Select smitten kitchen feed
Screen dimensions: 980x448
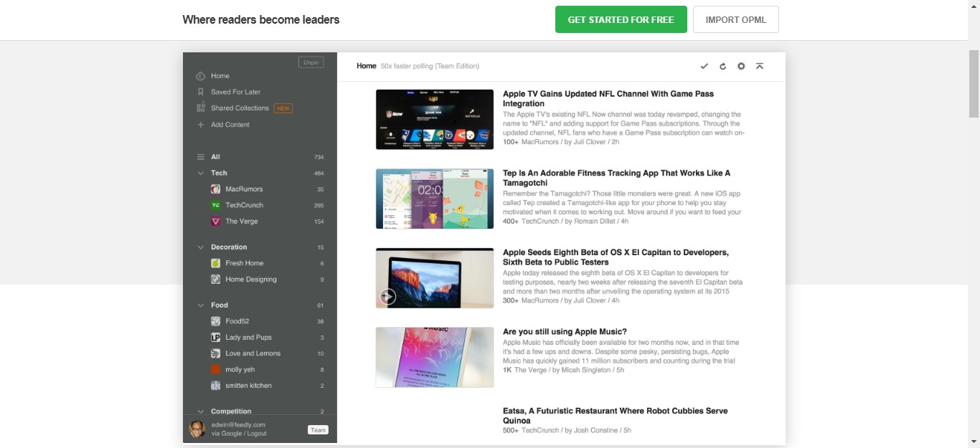(248, 386)
